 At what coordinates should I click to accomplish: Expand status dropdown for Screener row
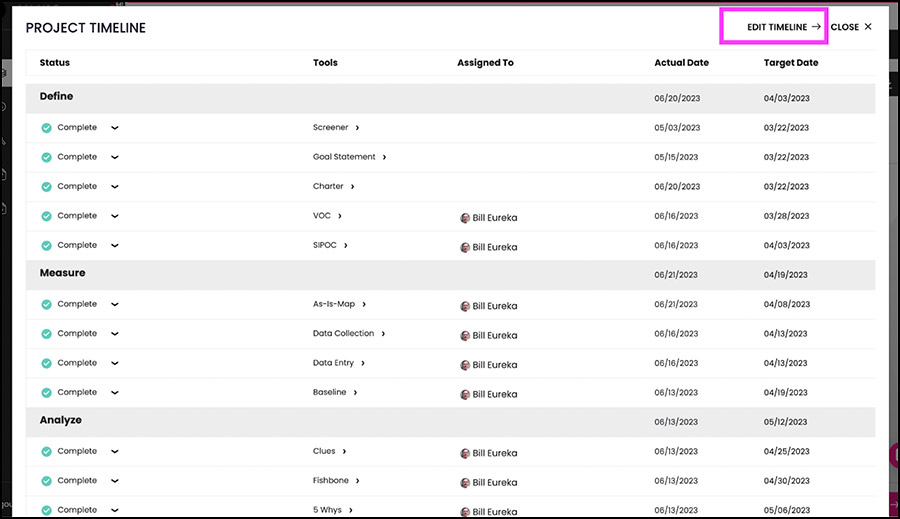115,127
